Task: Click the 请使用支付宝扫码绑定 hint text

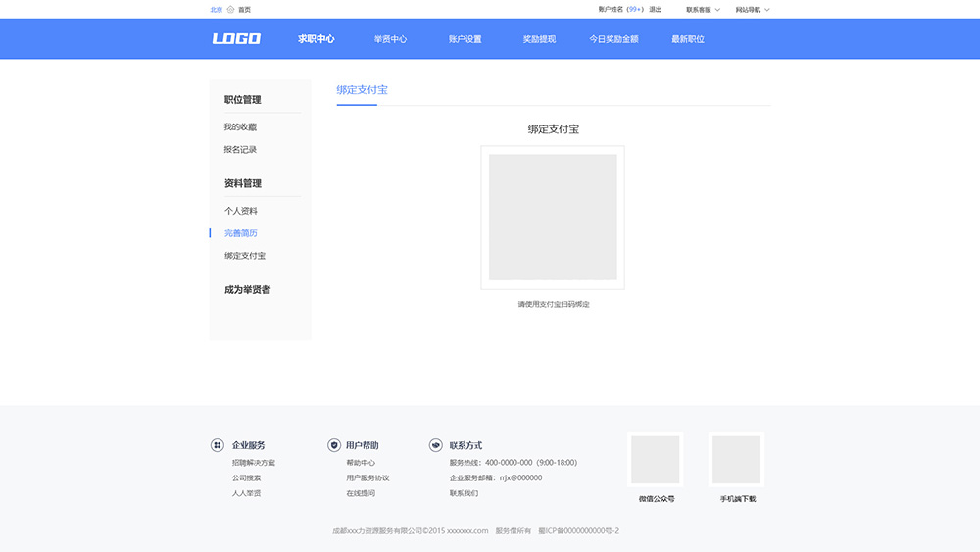Action: [x=553, y=305]
